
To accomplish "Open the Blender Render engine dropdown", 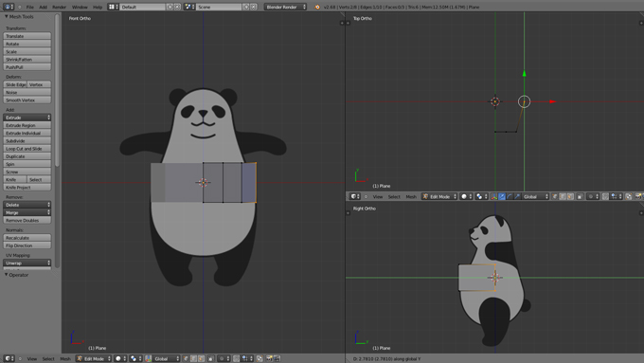I will (x=285, y=7).
